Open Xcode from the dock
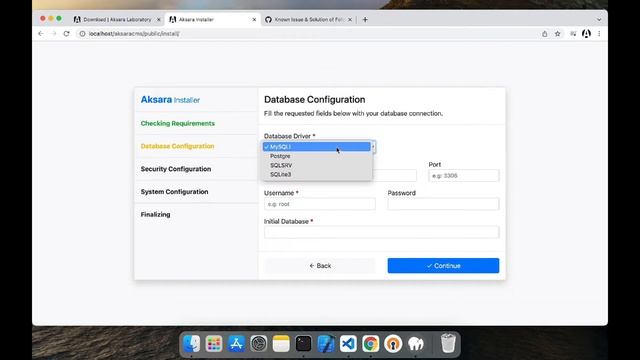 (326, 344)
